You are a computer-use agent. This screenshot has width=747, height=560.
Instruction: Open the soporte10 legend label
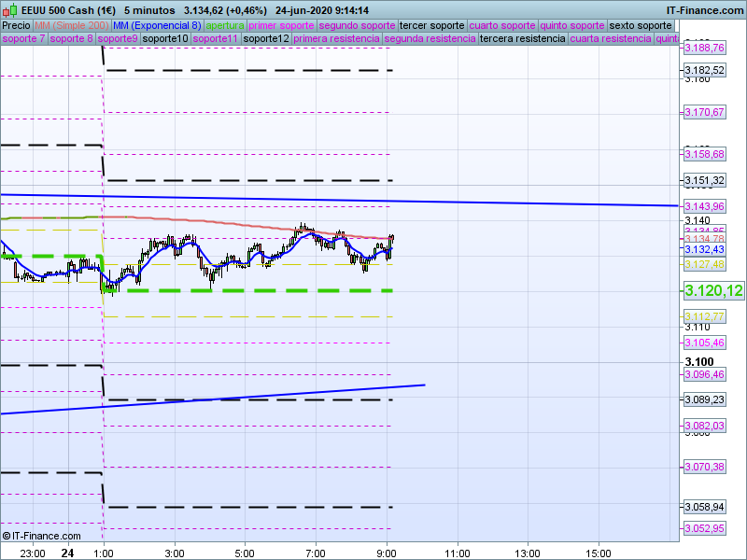165,39
